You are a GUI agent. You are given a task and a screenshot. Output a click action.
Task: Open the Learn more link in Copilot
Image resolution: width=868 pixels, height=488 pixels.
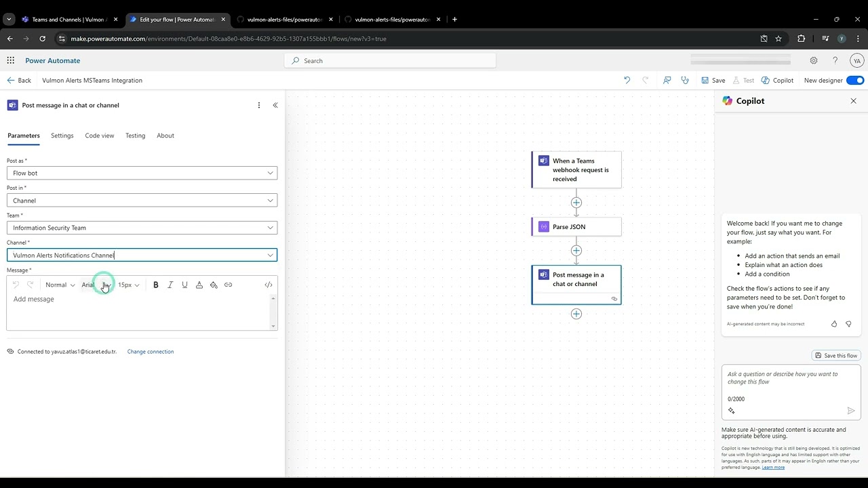pos(773,467)
